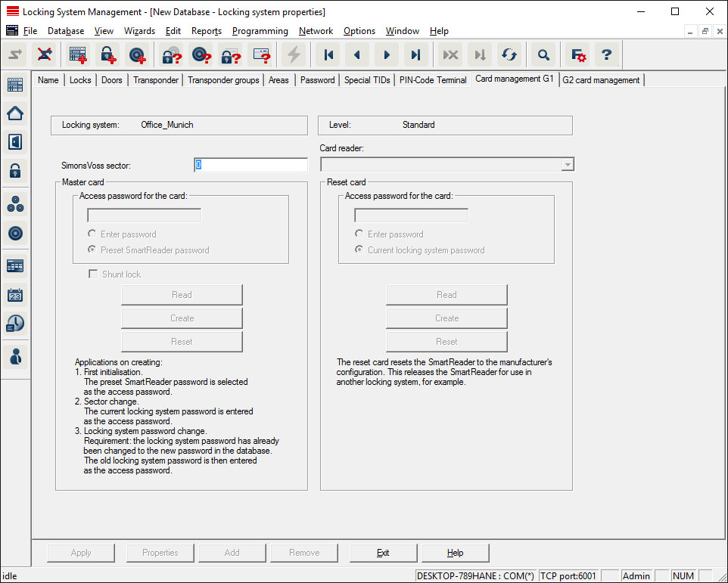Switch to G2 card management tab
The image size is (728, 583).
tap(601, 80)
